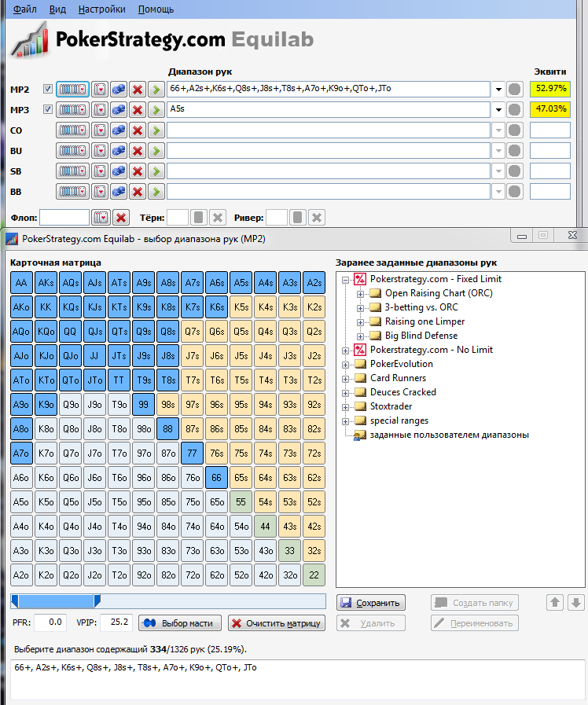Click range percentage slider left handle
The height and width of the screenshot is (705, 588).
15,601
